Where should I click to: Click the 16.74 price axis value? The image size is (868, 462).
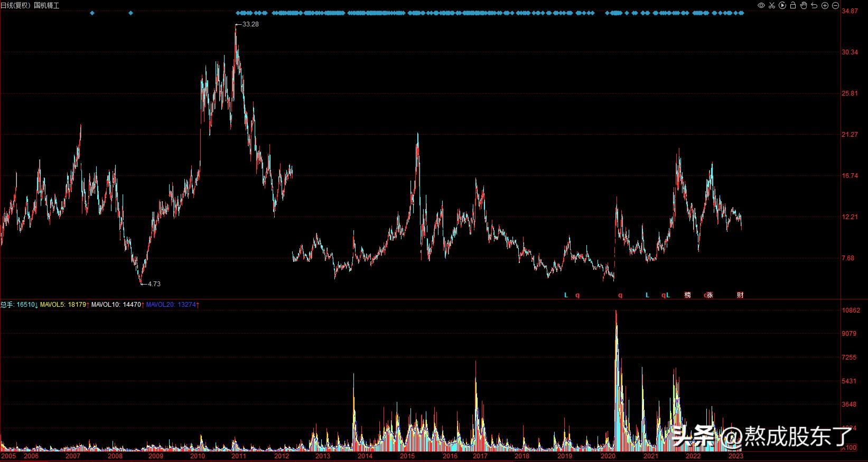[850, 176]
